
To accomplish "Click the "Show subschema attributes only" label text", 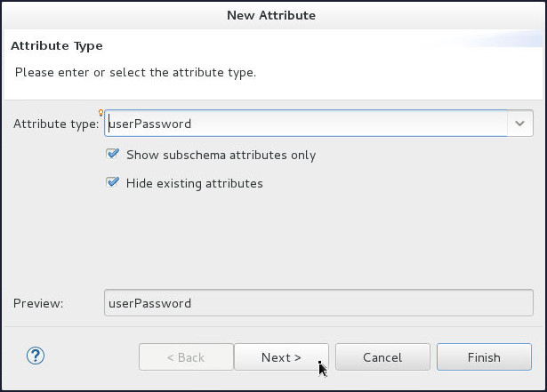I will point(221,155).
